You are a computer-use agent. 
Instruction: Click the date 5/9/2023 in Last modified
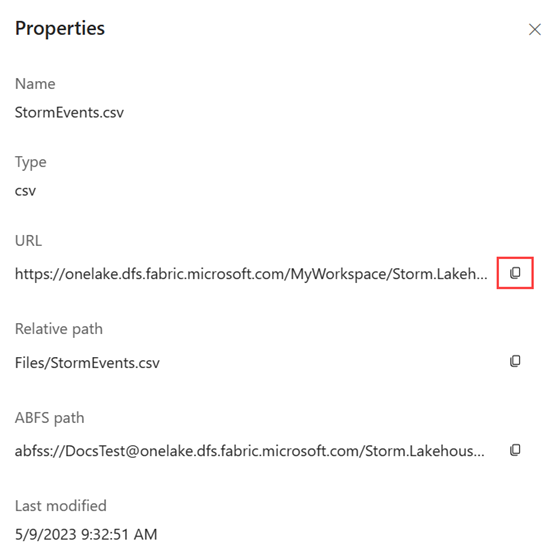pos(46,534)
